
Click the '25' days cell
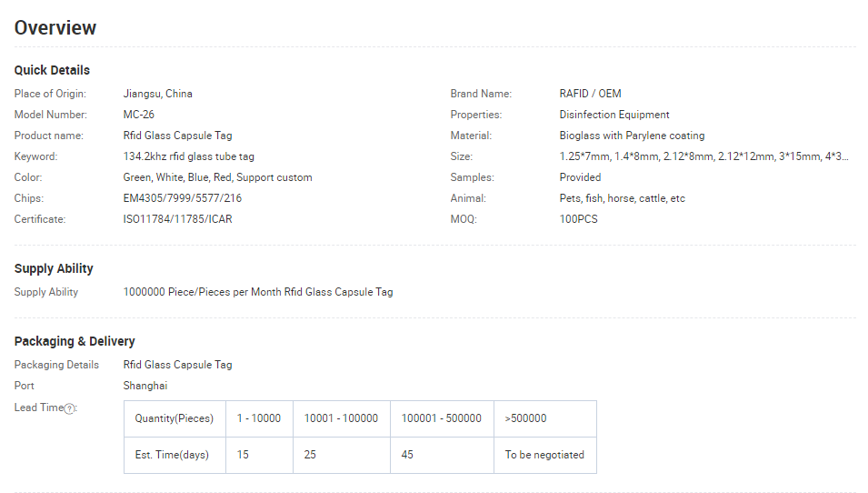click(x=342, y=455)
